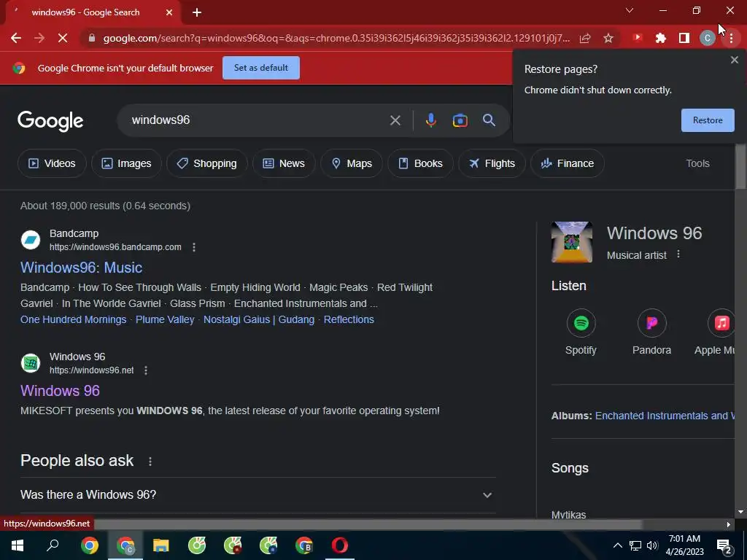This screenshot has height=560, width=747.
Task: Open the Windows Start menu
Action: (18, 545)
